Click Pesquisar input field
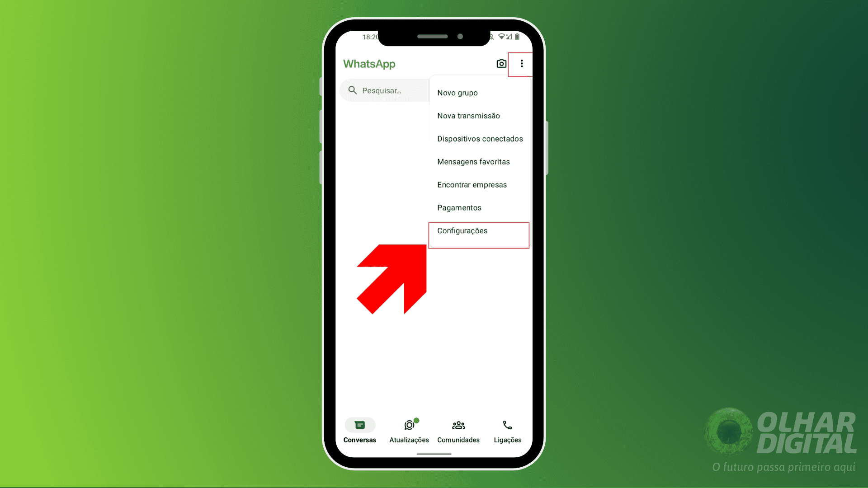868x488 pixels. (x=387, y=90)
